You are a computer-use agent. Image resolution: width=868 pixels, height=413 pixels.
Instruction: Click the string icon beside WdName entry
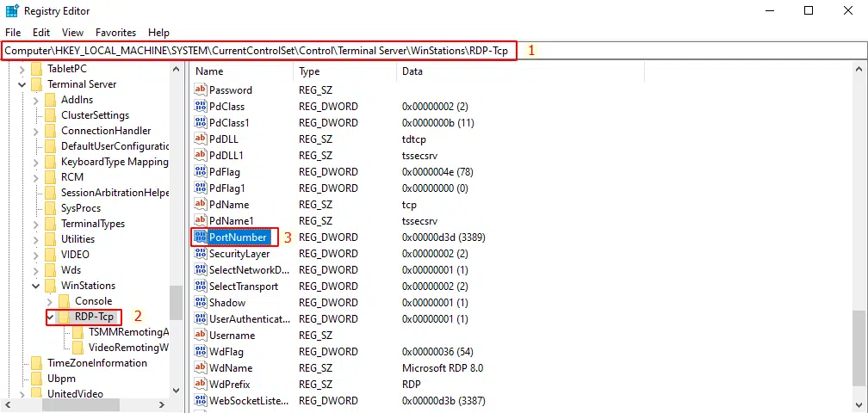click(x=201, y=368)
